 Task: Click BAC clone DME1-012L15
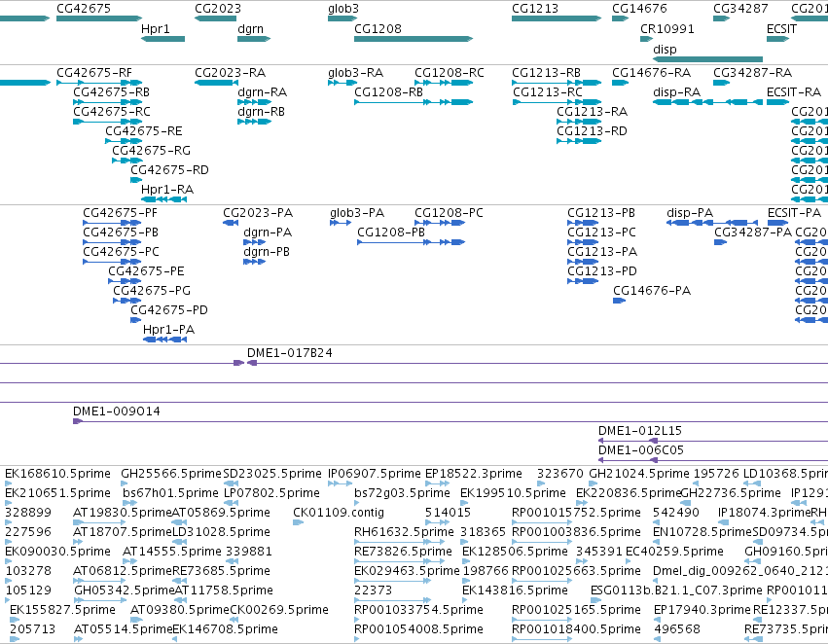point(640,431)
